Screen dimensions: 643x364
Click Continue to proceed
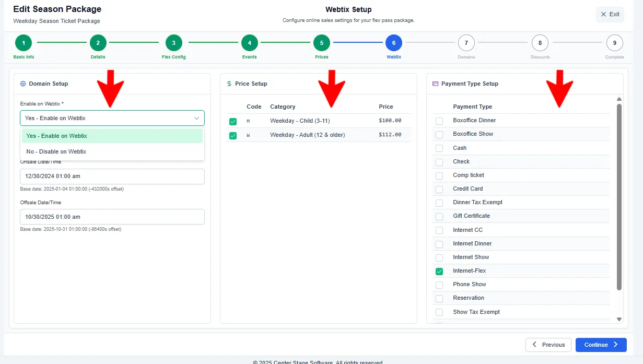[x=601, y=345]
